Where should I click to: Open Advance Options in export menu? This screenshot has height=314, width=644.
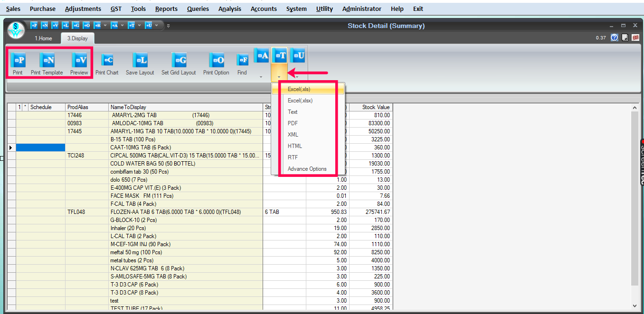(x=307, y=168)
